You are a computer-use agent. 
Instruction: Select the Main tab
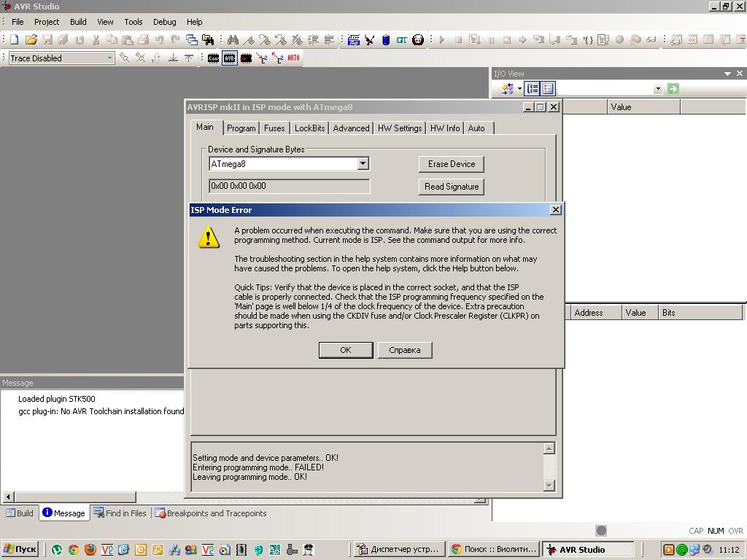click(x=205, y=127)
